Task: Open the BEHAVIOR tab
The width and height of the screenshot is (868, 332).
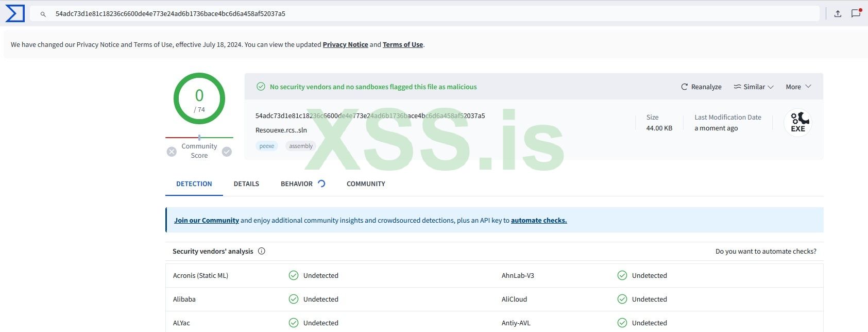Action: [x=297, y=184]
